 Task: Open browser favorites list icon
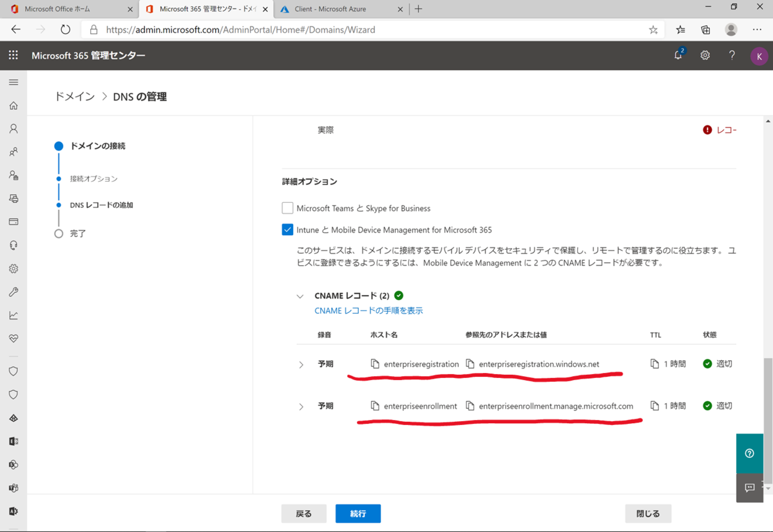click(x=681, y=30)
